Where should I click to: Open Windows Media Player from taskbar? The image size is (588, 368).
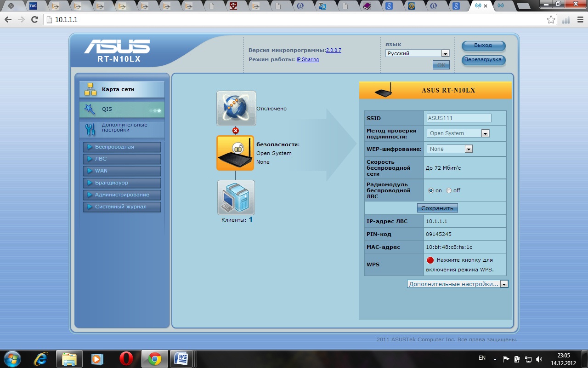97,358
